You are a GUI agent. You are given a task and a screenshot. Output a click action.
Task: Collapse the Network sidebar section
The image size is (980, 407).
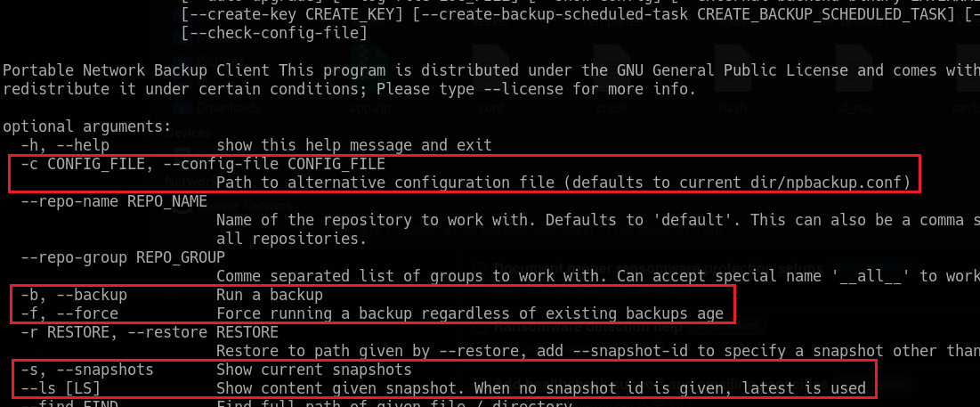187,182
